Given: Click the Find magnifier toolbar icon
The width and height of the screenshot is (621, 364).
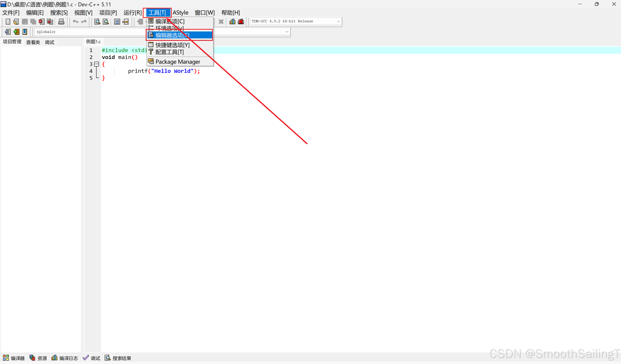Looking at the screenshot, I should (97, 22).
